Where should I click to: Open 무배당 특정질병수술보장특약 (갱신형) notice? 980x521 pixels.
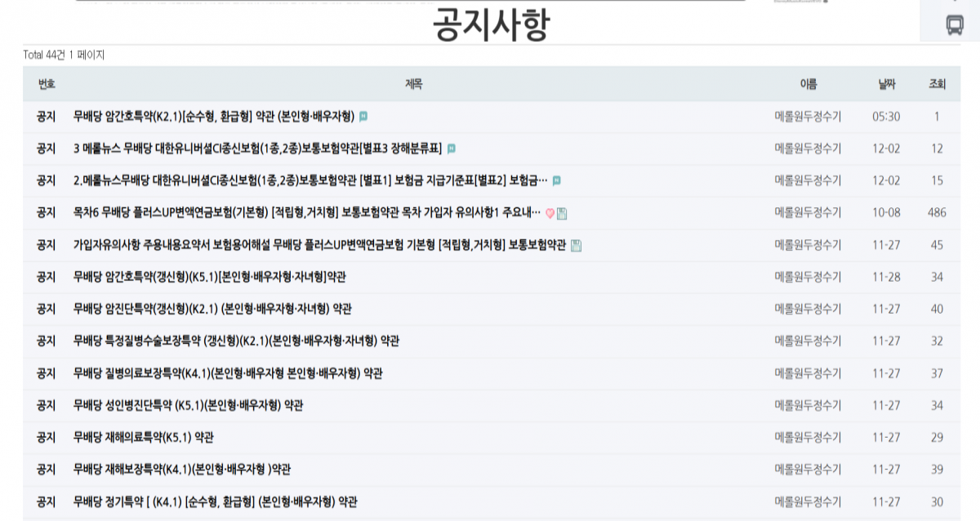click(236, 341)
